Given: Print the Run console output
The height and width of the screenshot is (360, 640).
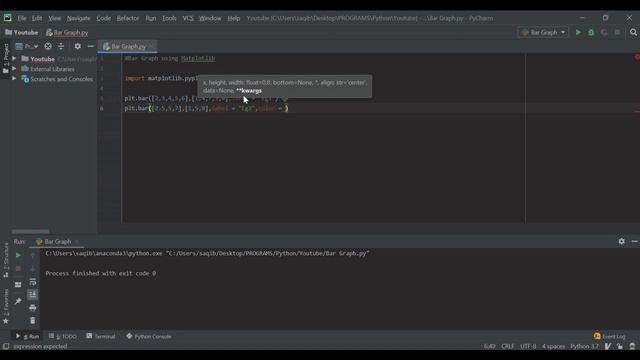Looking at the screenshot, I should [x=33, y=308].
